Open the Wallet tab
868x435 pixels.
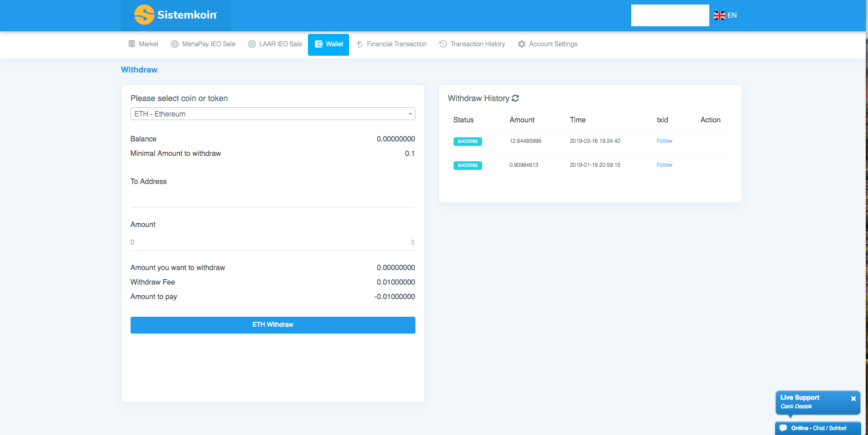coord(328,44)
